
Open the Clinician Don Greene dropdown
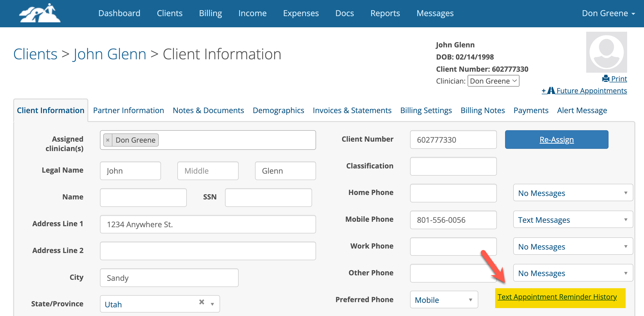[493, 81]
